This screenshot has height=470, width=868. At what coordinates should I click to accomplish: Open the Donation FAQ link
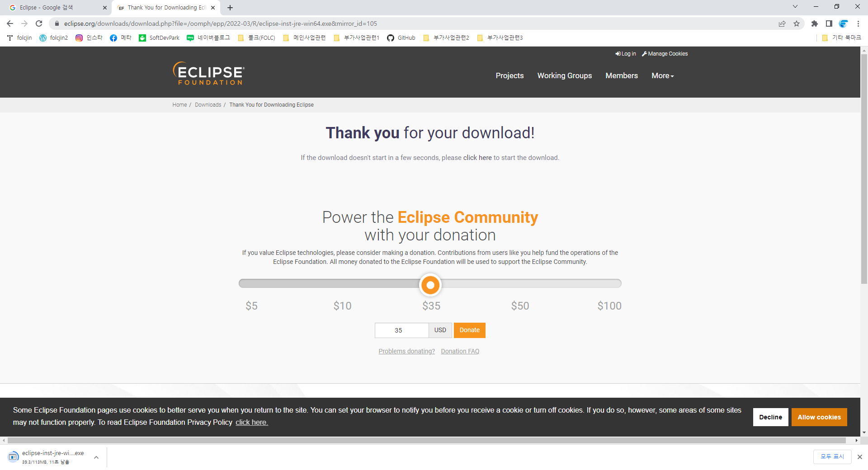pos(460,352)
